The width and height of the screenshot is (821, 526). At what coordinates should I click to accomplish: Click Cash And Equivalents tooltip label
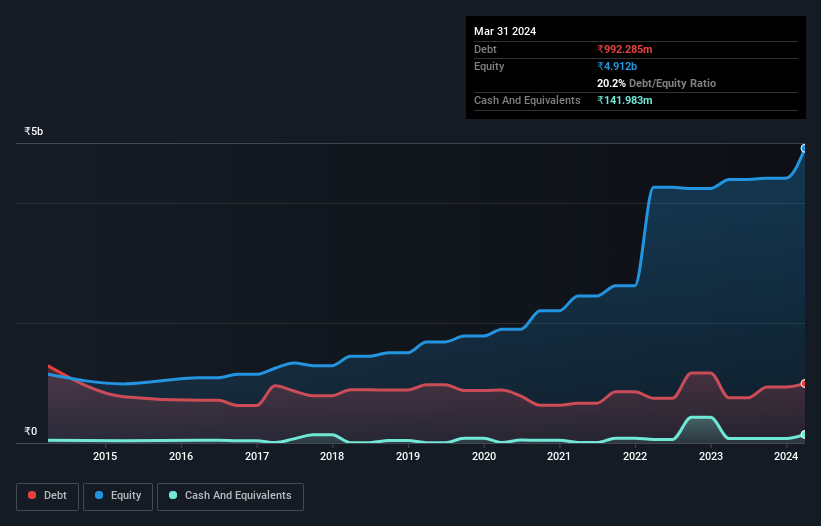527,100
